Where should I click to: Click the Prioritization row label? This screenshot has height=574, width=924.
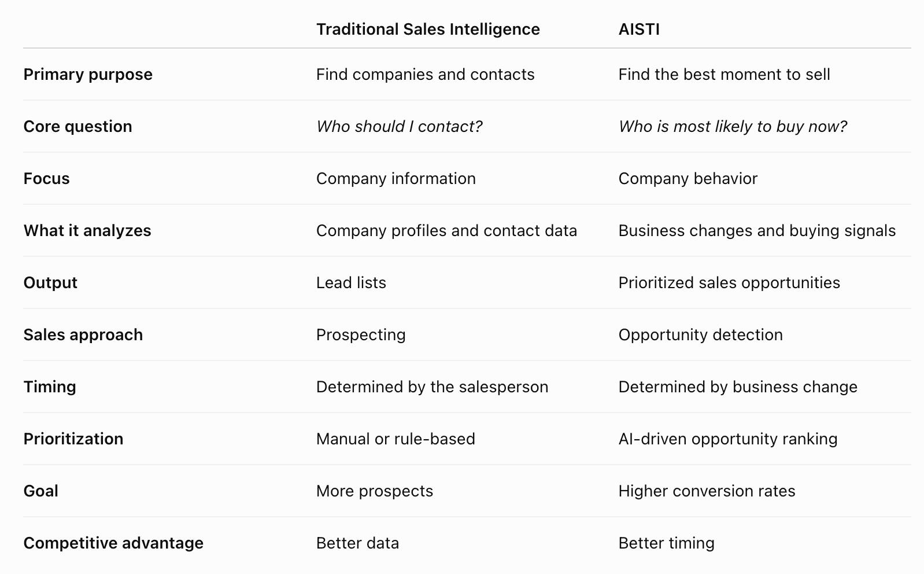click(x=73, y=439)
